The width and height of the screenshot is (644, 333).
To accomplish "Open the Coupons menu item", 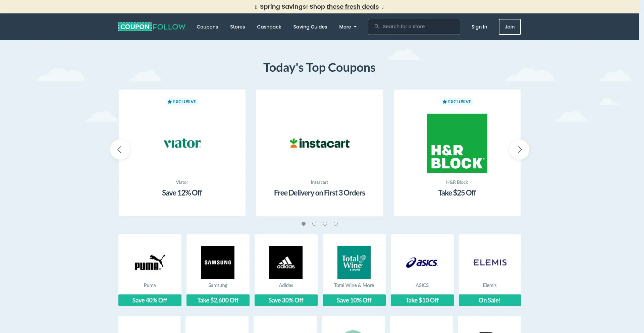I will (207, 27).
